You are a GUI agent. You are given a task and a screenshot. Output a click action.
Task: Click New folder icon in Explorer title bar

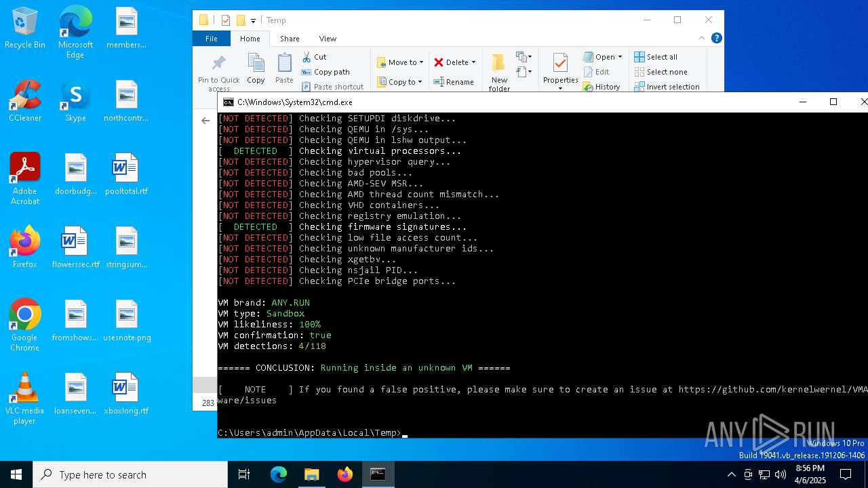(240, 20)
